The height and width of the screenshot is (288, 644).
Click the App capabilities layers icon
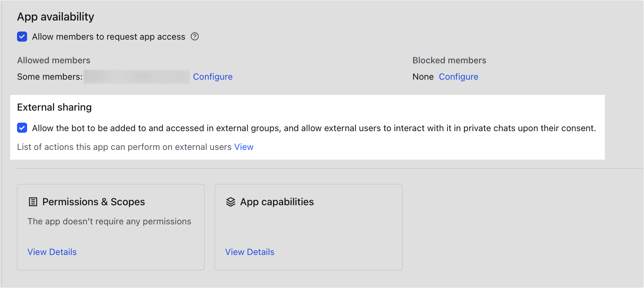(231, 202)
